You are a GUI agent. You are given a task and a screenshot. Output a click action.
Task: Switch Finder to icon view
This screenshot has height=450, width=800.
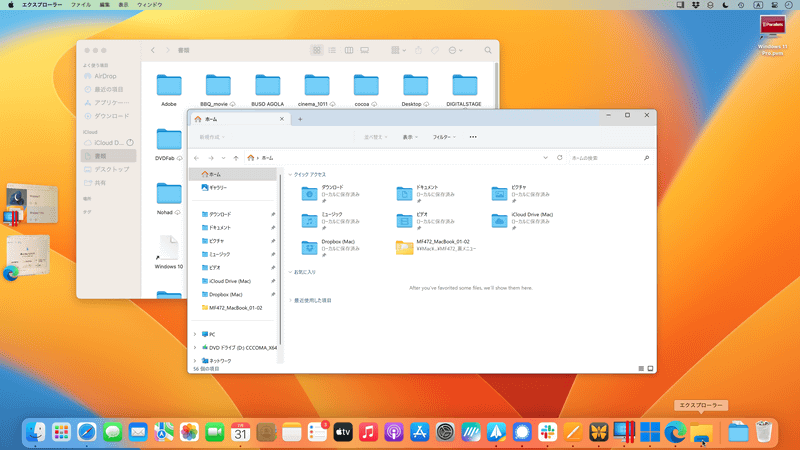tap(317, 50)
